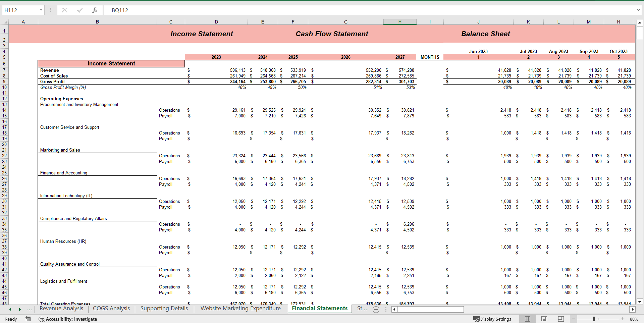Click the Insert Function fx icon
This screenshot has width=644, height=324.
(95, 10)
